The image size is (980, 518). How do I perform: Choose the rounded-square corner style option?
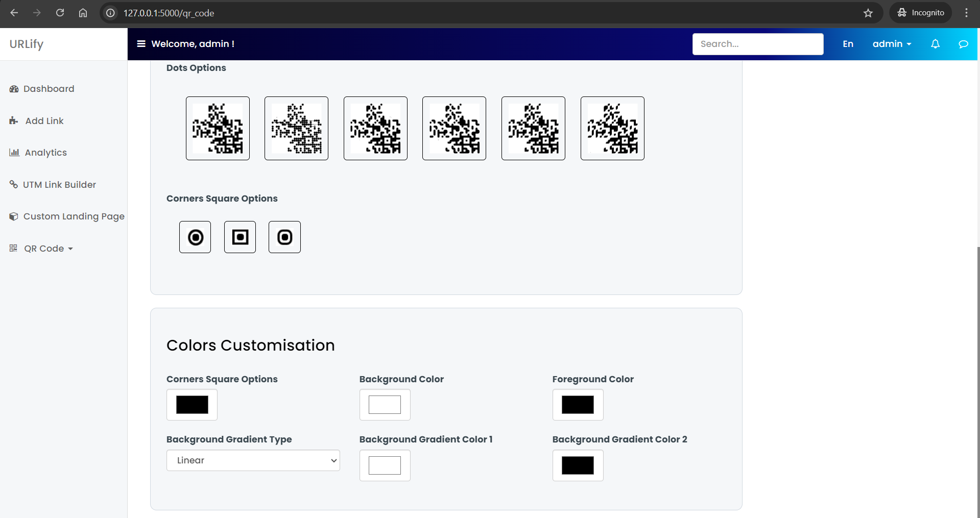[x=284, y=237]
